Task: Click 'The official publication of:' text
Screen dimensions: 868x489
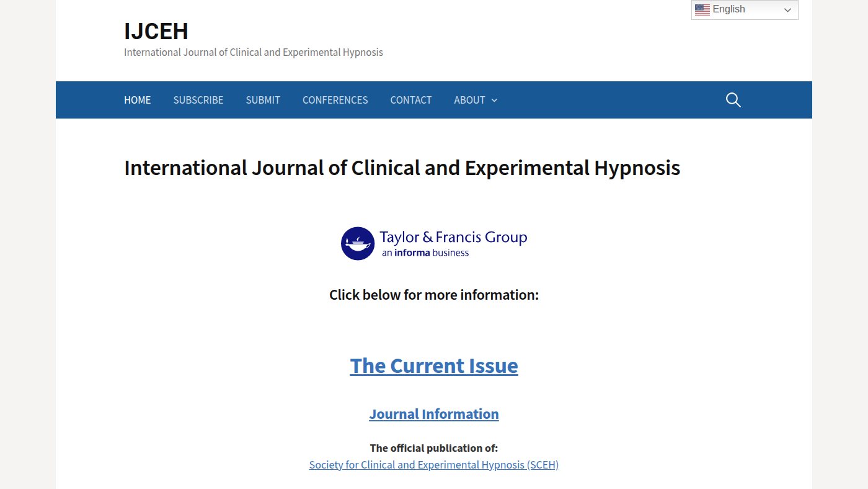Action: tap(434, 448)
